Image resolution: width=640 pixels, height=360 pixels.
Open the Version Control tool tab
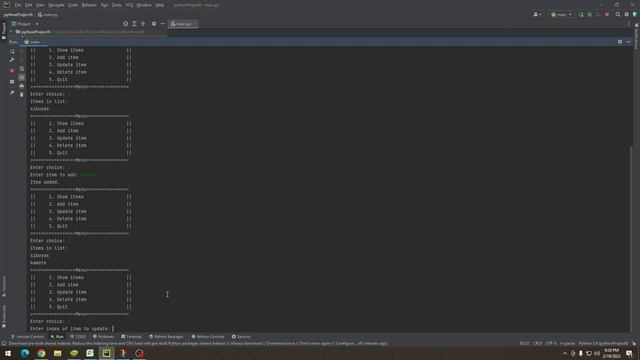(27, 337)
